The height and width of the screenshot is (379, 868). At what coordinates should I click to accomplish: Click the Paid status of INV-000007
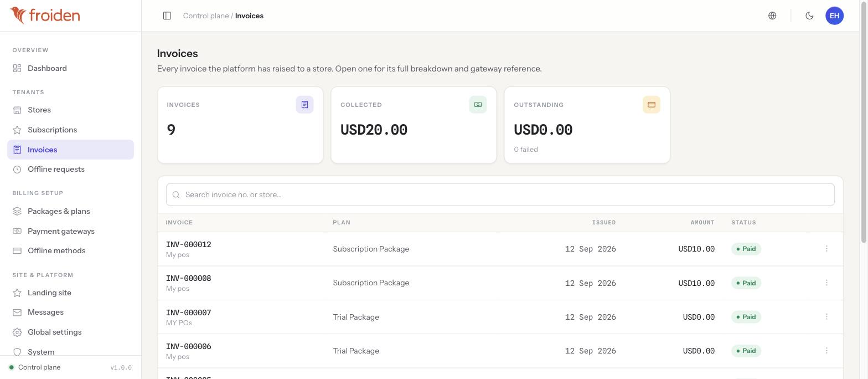pyautogui.click(x=746, y=317)
